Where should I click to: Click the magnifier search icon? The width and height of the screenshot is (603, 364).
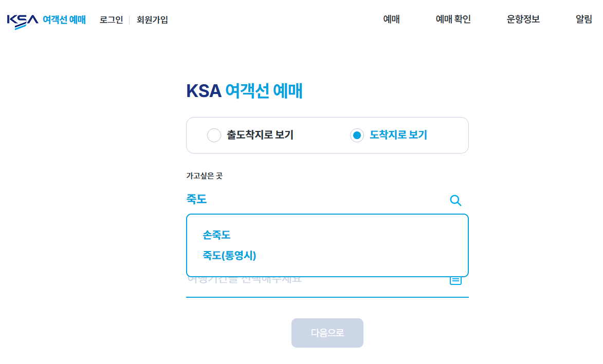point(455,201)
